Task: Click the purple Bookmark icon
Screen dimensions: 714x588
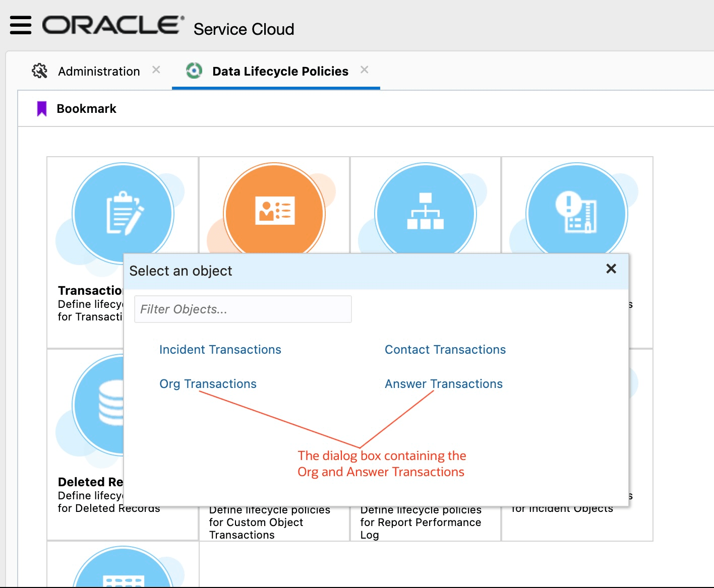Action: pyautogui.click(x=42, y=109)
